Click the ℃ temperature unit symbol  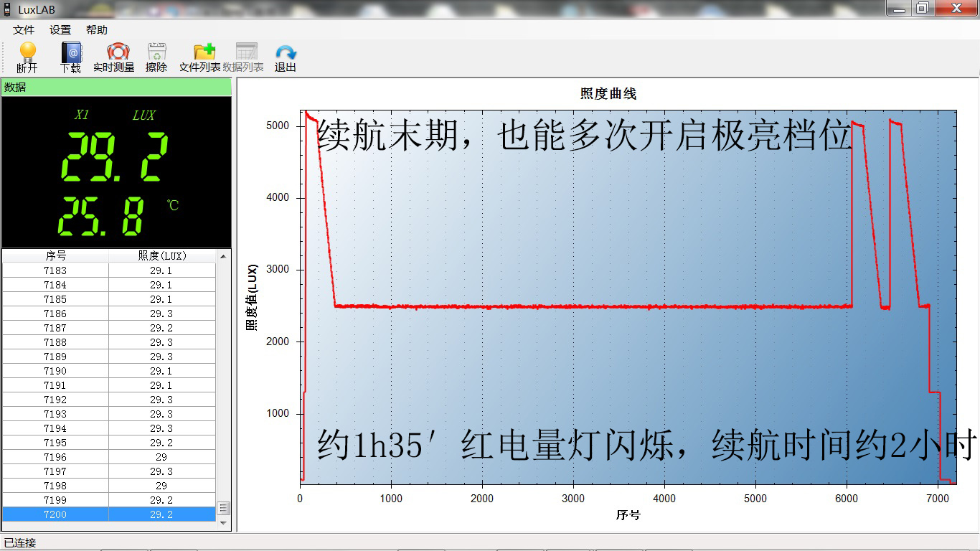(x=173, y=205)
